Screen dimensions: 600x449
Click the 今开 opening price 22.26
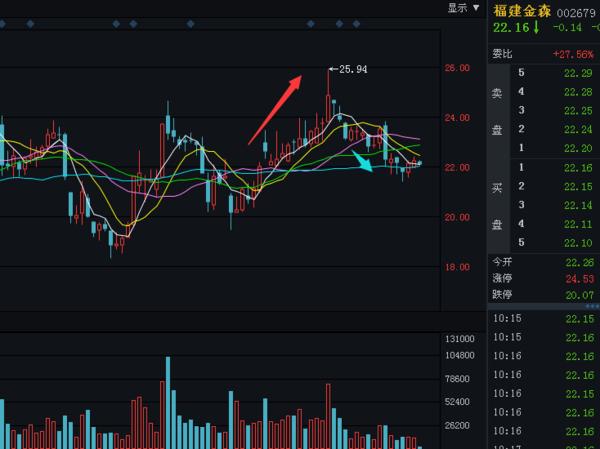(x=578, y=263)
